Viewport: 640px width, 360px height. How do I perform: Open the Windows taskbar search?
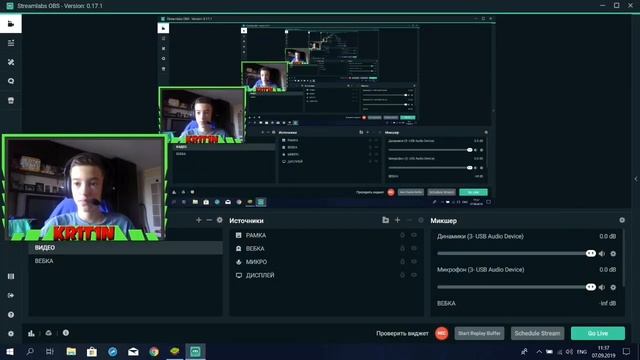[30, 351]
